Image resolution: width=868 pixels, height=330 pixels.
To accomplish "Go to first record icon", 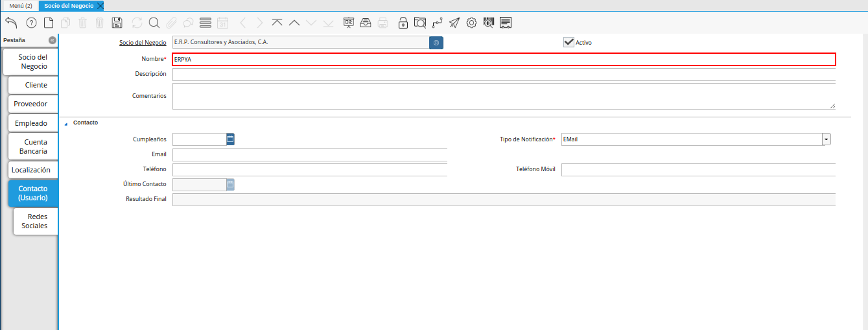I will (277, 23).
